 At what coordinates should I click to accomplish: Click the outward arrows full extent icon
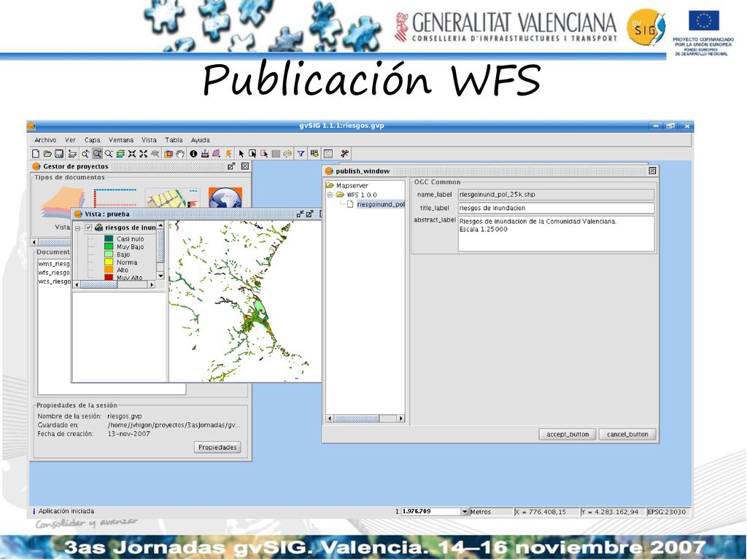(x=144, y=154)
